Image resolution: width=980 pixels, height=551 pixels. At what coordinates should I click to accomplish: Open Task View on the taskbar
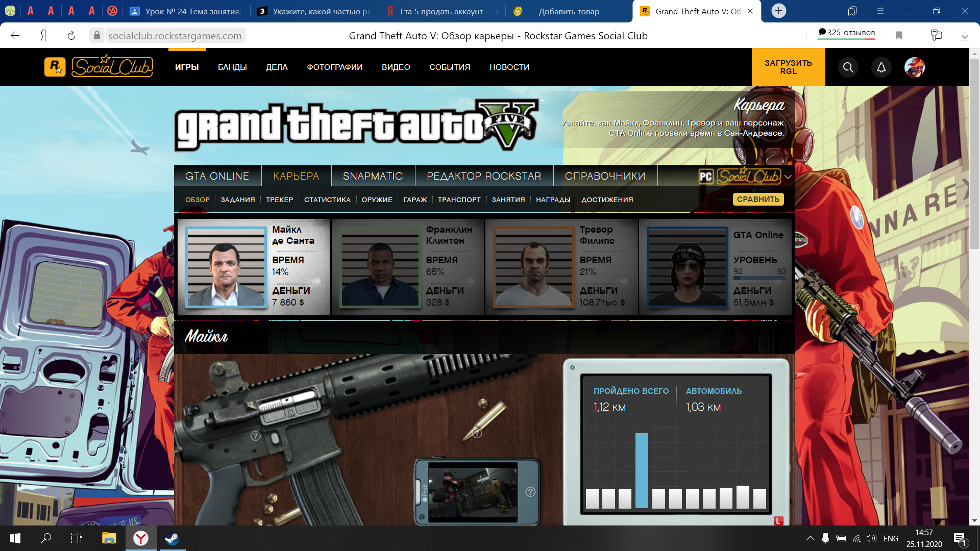point(77,538)
